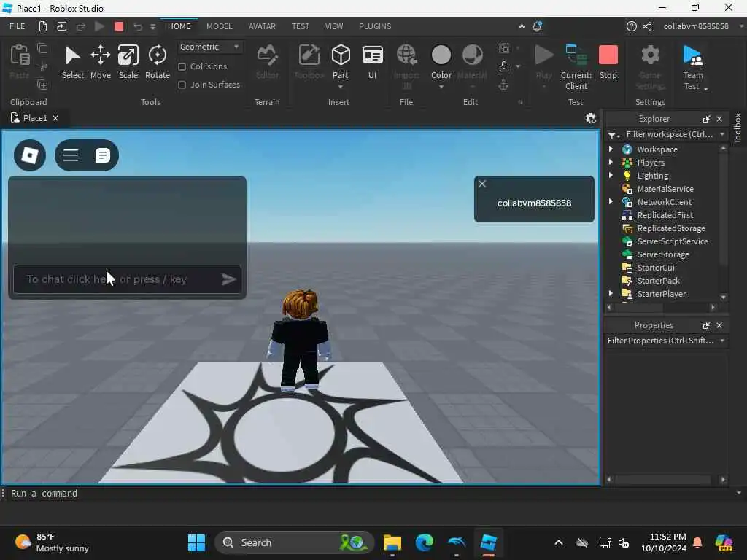Click the Filter workspace search field
Image resolution: width=747 pixels, height=560 pixels.
(670, 134)
